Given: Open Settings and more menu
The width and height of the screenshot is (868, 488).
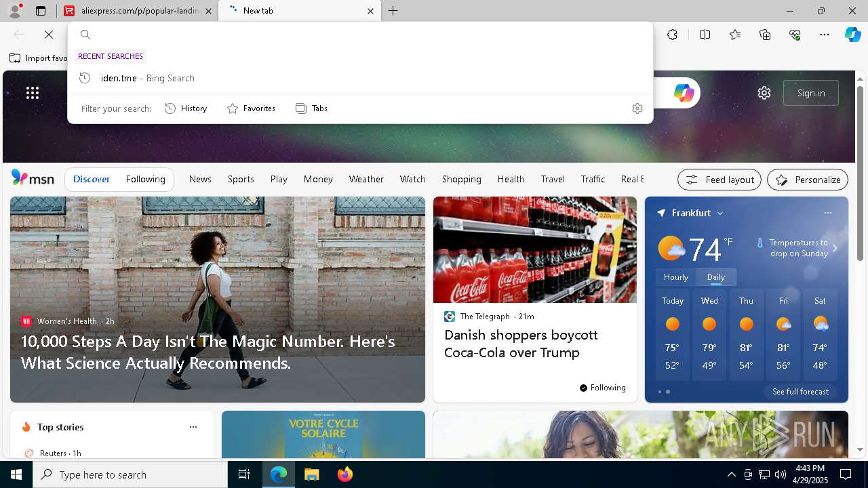Looking at the screenshot, I should (x=825, y=35).
